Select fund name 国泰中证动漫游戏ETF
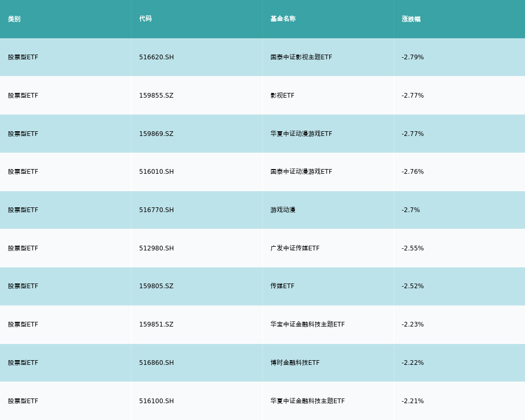The height and width of the screenshot is (420, 525). point(301,172)
